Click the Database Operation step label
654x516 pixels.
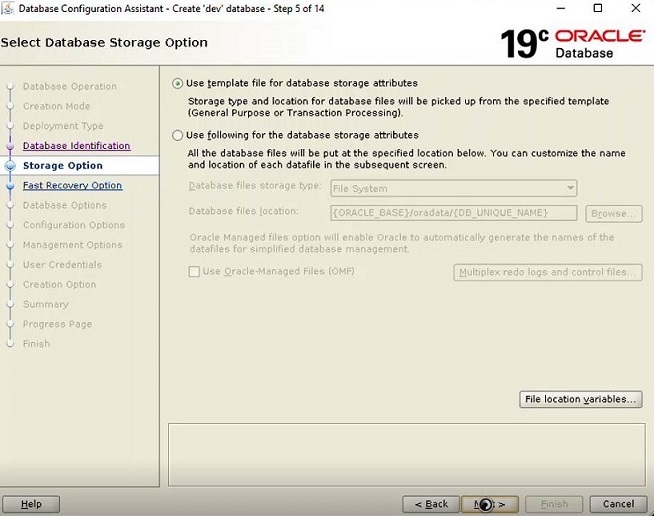[70, 86]
